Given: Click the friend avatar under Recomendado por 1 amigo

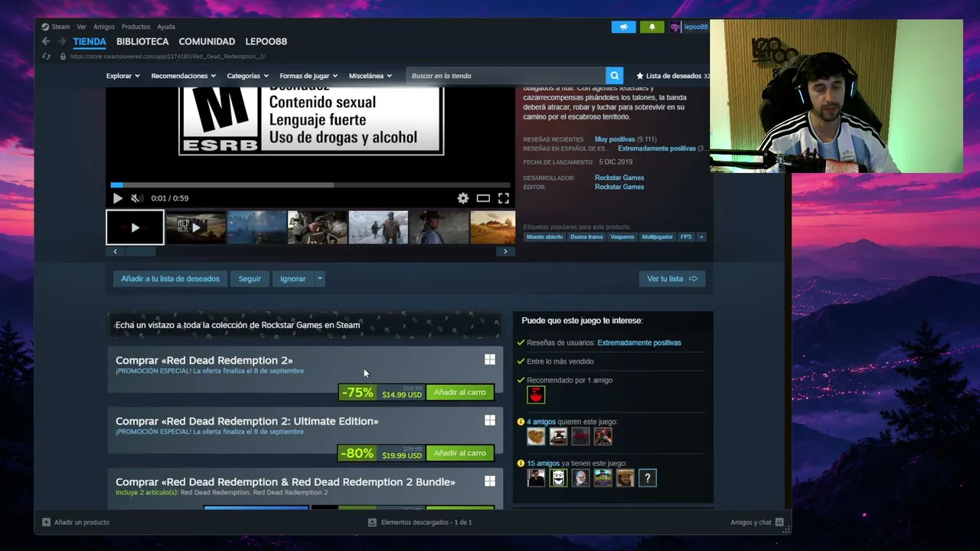Looking at the screenshot, I should pyautogui.click(x=536, y=395).
